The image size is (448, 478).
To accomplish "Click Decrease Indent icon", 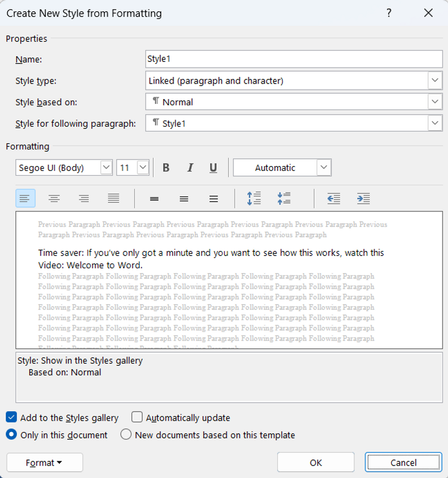I will point(334,199).
